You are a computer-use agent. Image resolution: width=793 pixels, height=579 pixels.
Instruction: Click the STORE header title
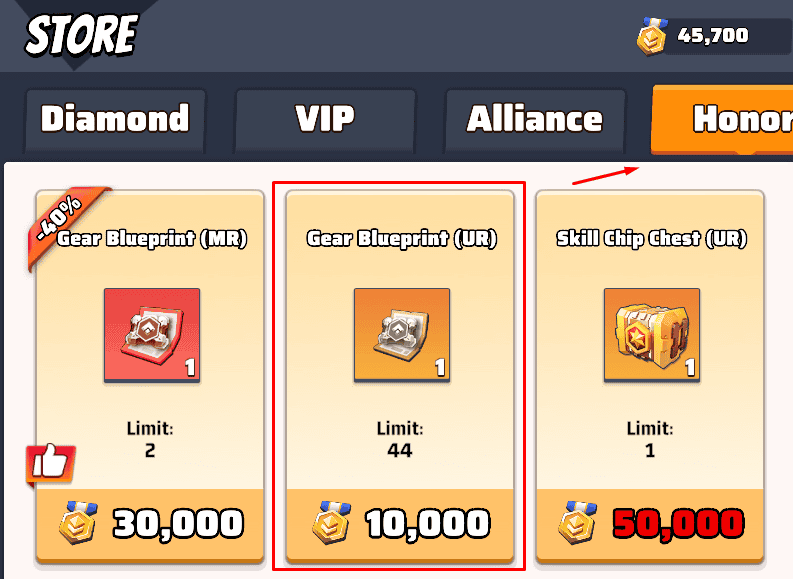coord(81,34)
